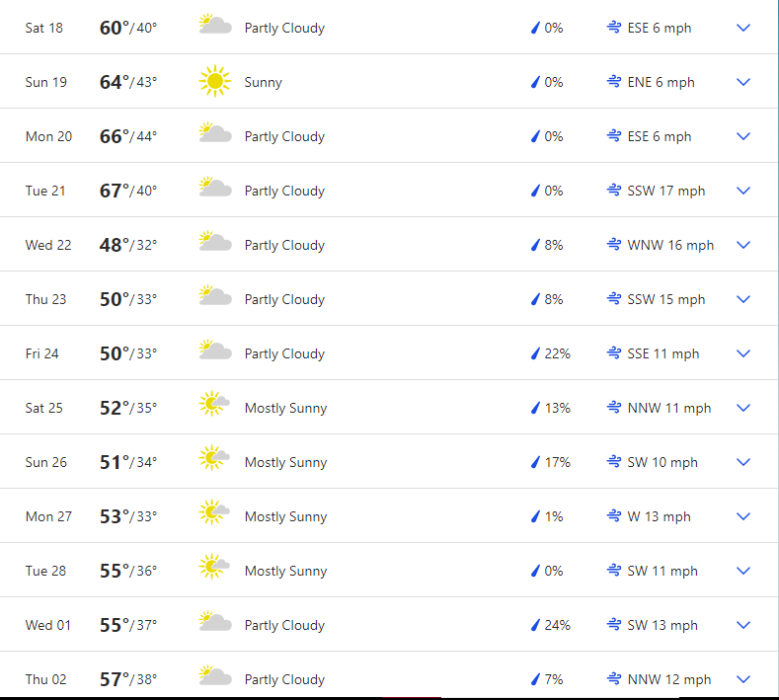Expand the Mon 20 daily details
The image size is (779, 700).
point(743,136)
